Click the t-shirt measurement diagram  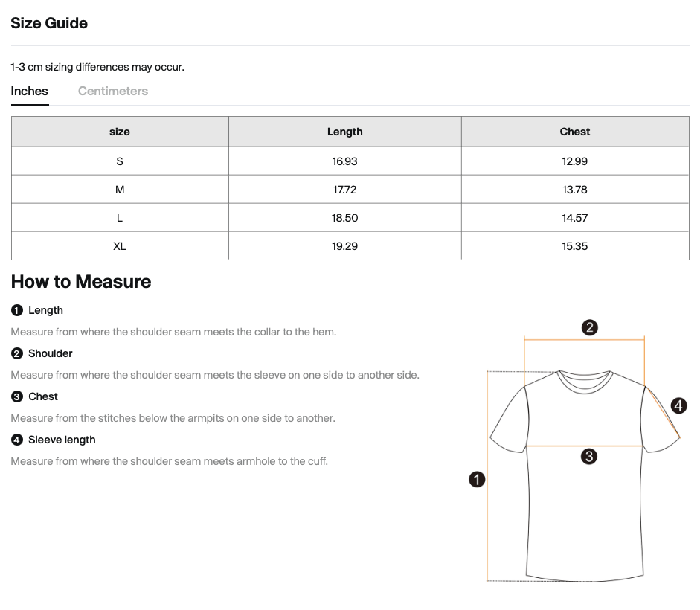[x=584, y=476]
